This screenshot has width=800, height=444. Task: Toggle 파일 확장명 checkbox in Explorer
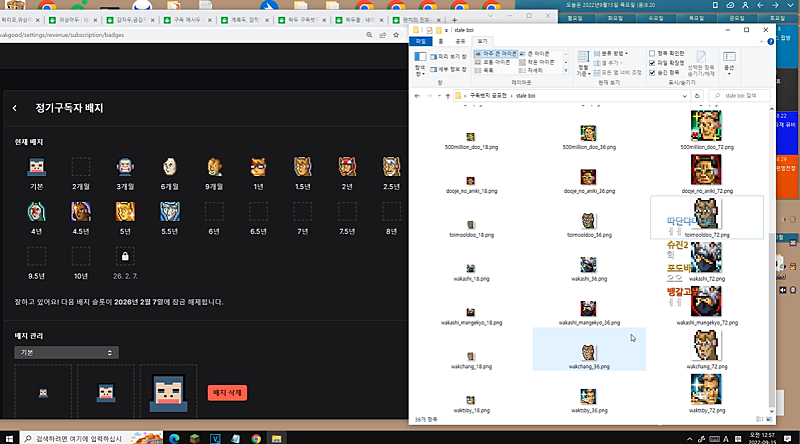coord(652,63)
